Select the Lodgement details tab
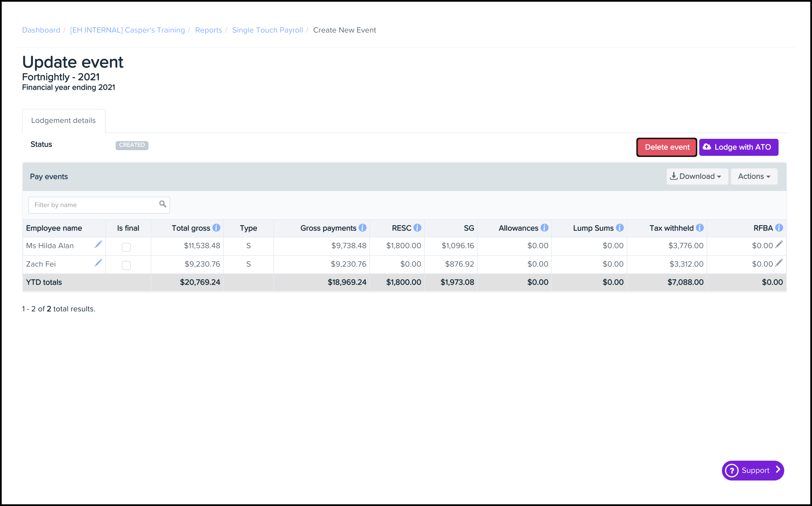This screenshot has width=812, height=506. point(63,120)
